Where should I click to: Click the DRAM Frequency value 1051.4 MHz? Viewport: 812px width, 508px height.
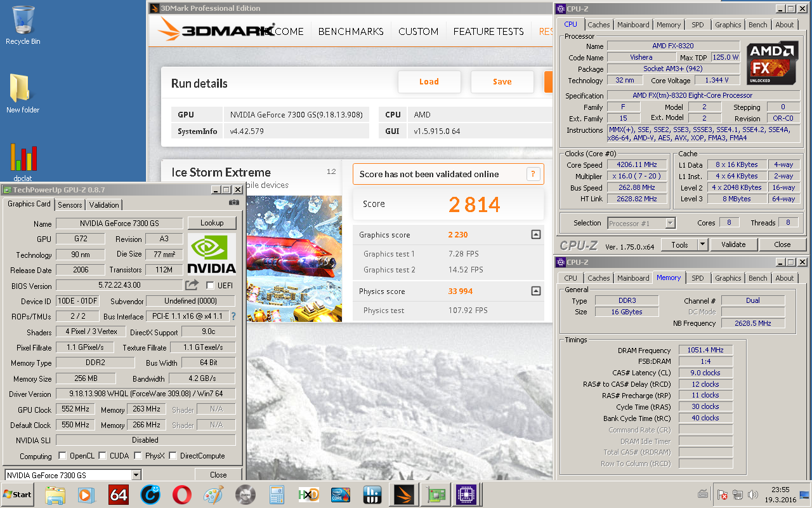click(x=705, y=351)
